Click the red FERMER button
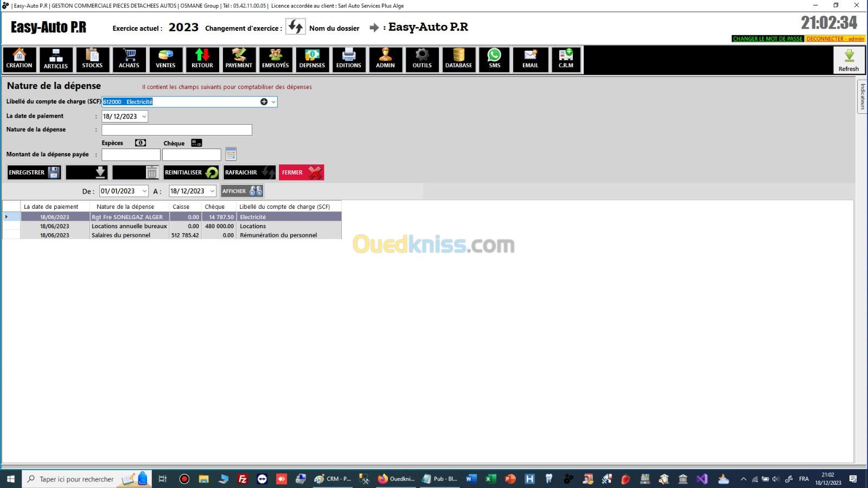 point(301,172)
